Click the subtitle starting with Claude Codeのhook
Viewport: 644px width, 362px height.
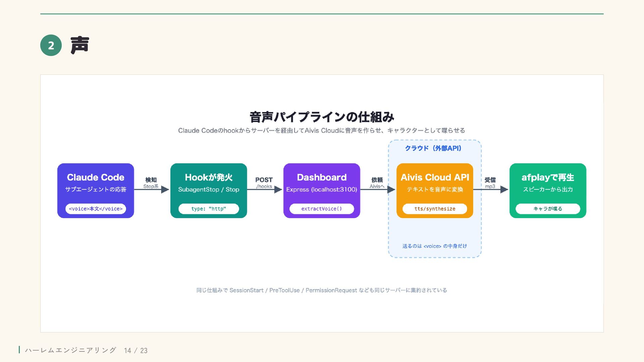(322, 130)
